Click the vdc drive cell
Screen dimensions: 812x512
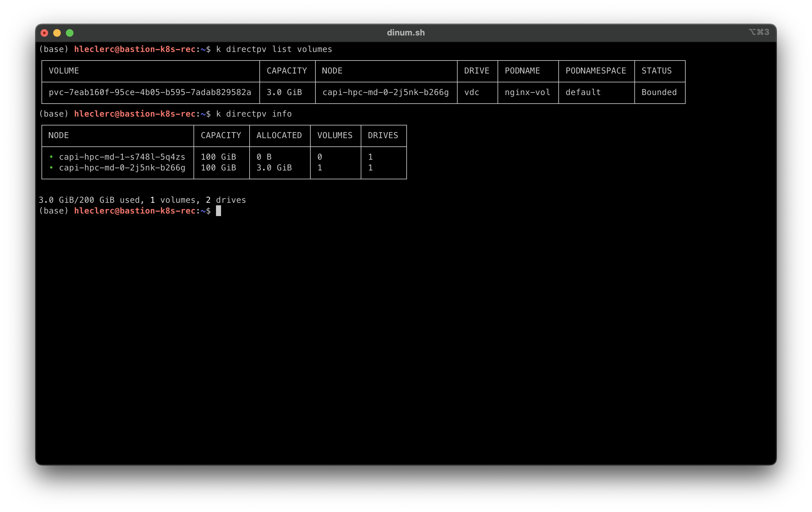[472, 93]
